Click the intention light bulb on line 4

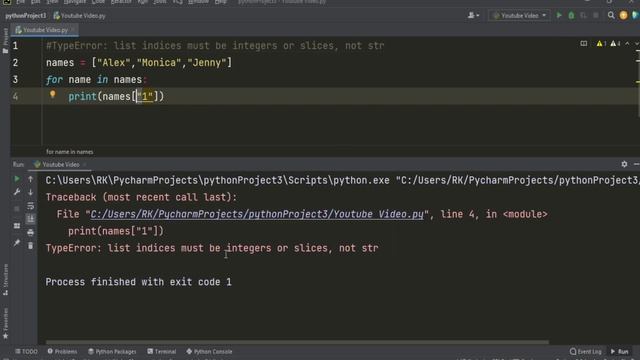point(52,94)
